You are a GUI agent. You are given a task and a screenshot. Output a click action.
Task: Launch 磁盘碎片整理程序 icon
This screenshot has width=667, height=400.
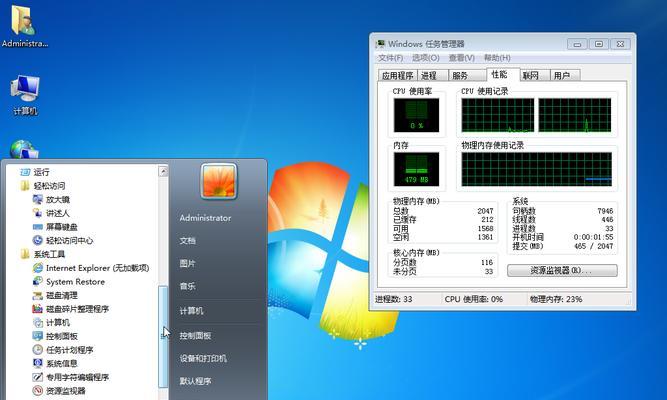click(38, 309)
